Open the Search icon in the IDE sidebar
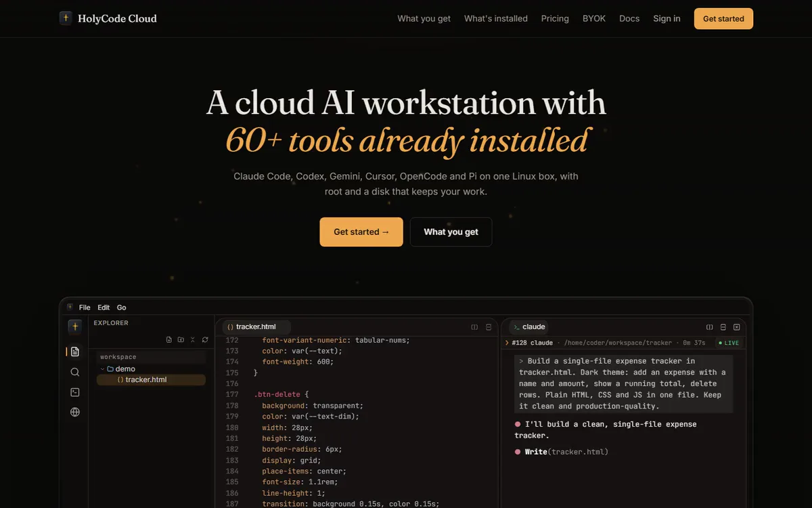The width and height of the screenshot is (812, 508). pos(75,372)
